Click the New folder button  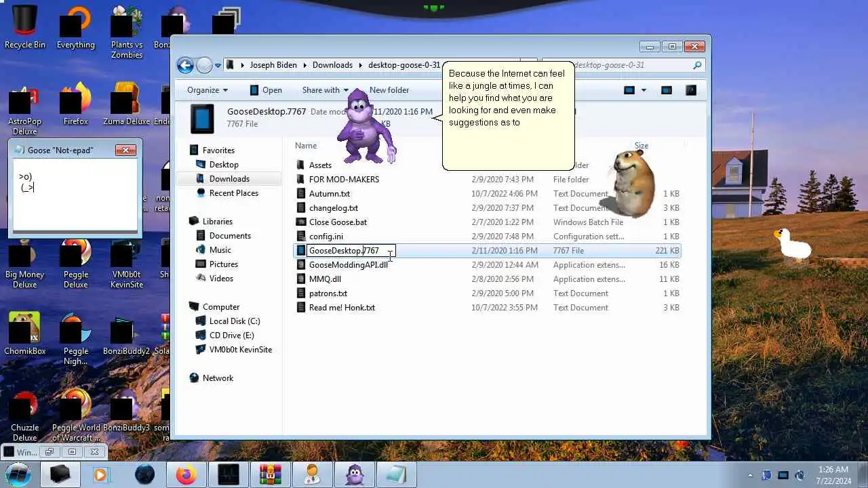pos(389,90)
